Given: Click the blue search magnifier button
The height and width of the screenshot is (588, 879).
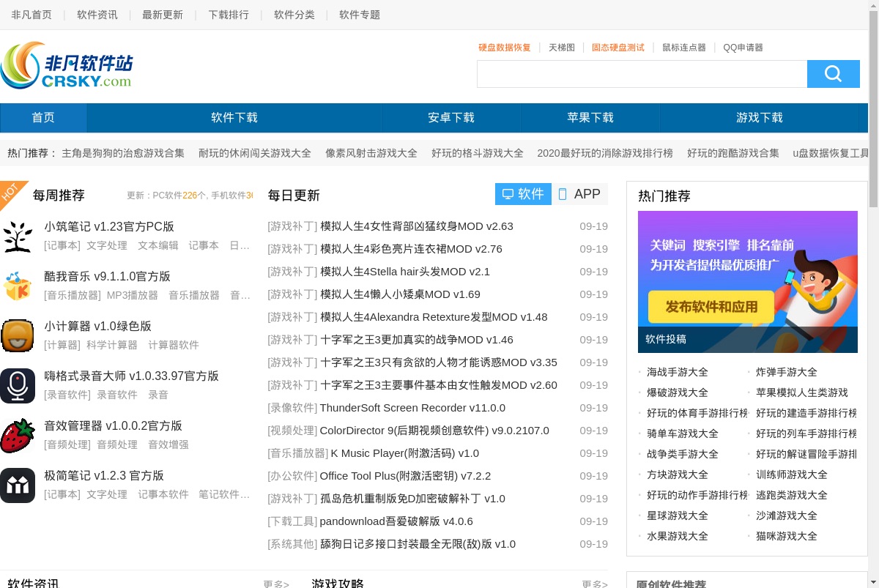Looking at the screenshot, I should pos(834,74).
